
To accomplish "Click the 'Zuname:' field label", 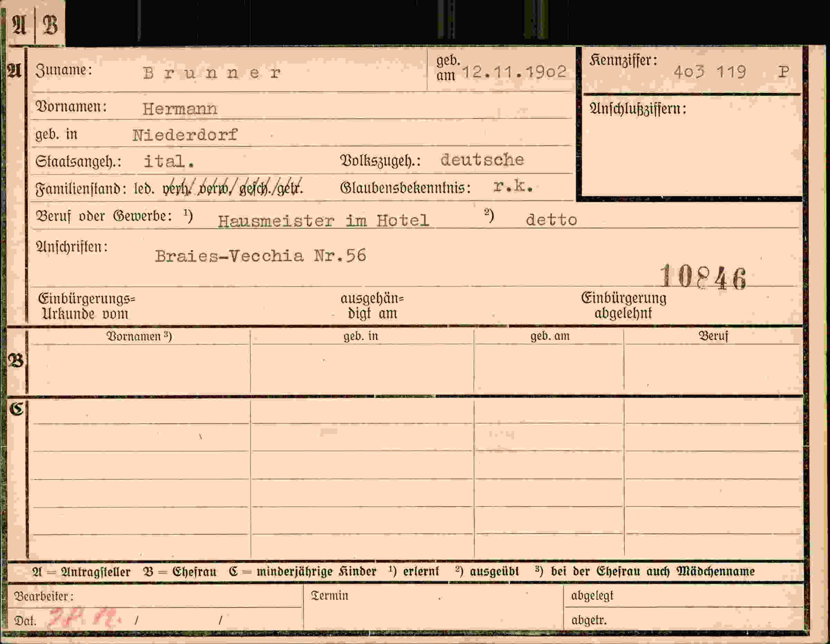I will [x=64, y=70].
